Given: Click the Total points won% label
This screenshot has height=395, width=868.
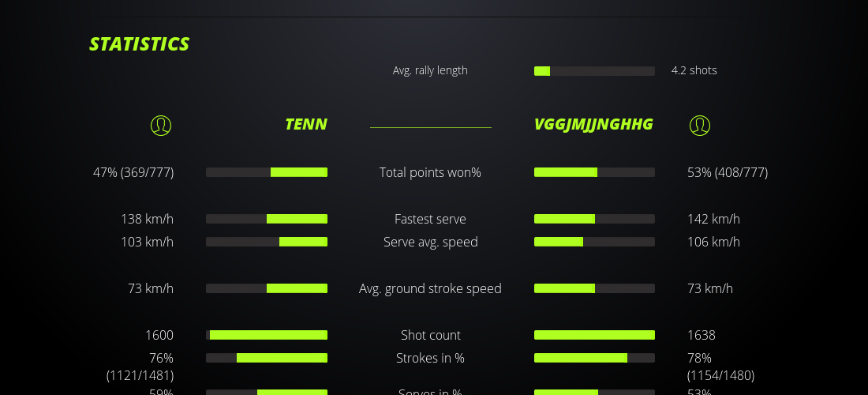Looking at the screenshot, I should coord(430,172).
